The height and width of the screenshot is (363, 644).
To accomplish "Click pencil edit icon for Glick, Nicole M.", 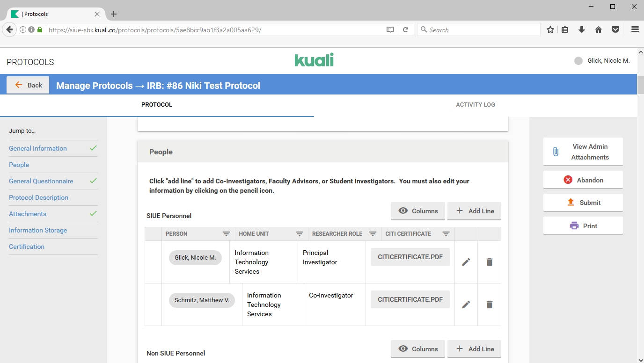I will (x=466, y=262).
